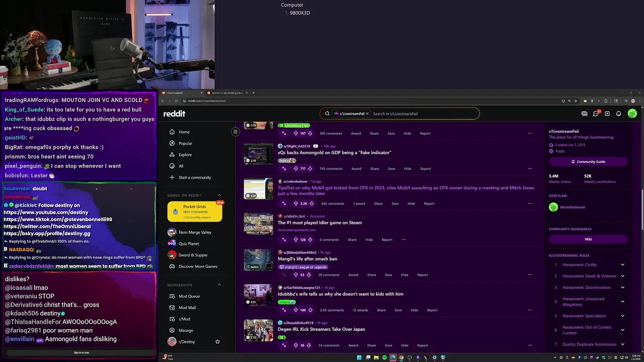The height and width of the screenshot is (362, 644).
Task: Open the Pocket Grids game card
Action: 195,212
